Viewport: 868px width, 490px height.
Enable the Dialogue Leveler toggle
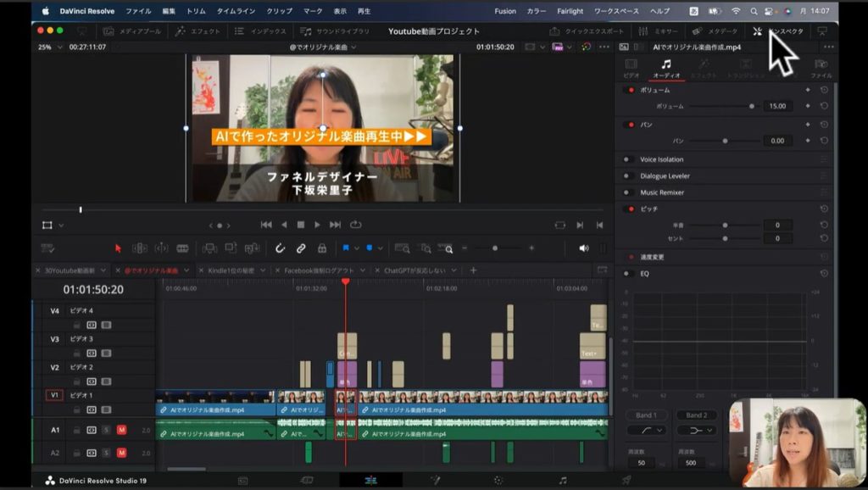coord(627,176)
